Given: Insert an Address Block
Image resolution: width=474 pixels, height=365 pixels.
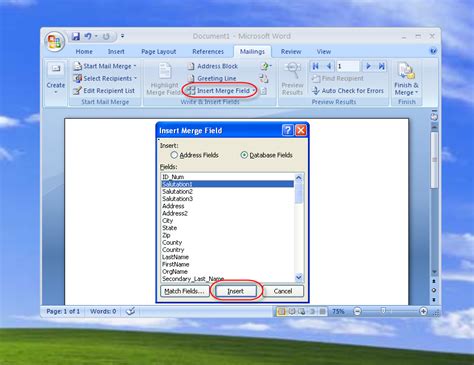Looking at the screenshot, I should point(213,66).
